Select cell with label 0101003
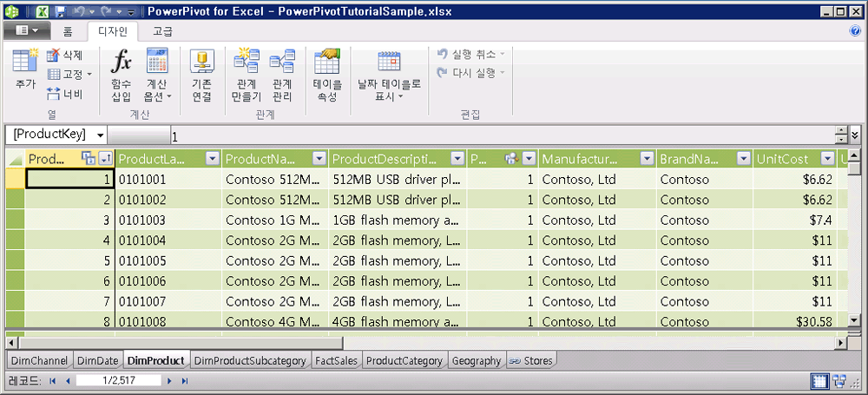The image size is (868, 395). (x=169, y=220)
